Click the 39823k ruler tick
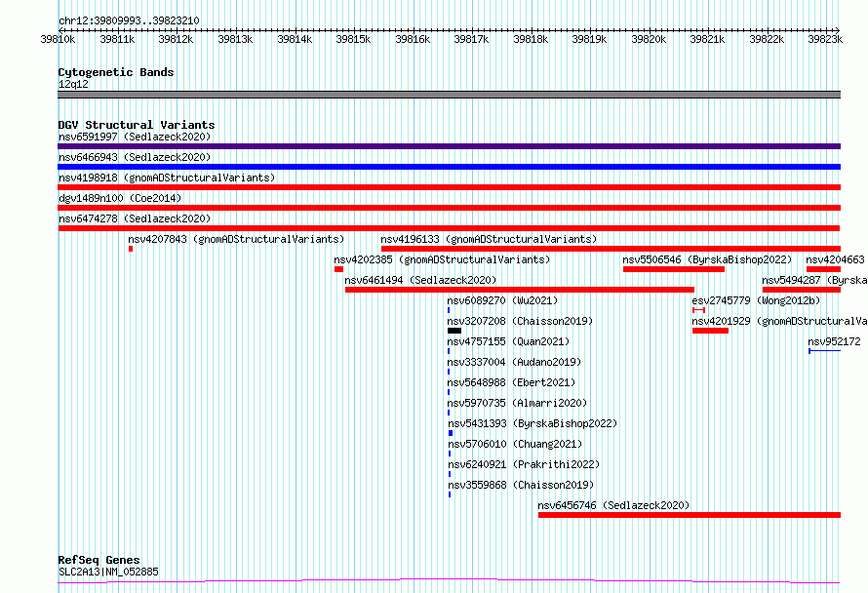The height and width of the screenshot is (593, 868). (x=825, y=39)
